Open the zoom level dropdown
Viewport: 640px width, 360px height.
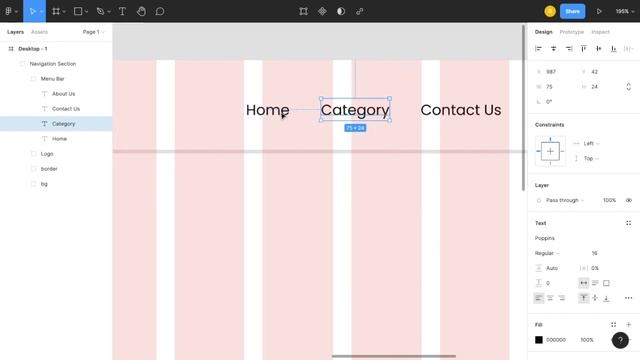click(x=625, y=11)
